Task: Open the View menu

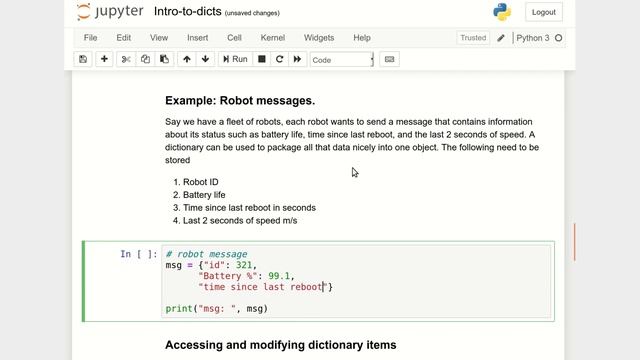Action: pos(159,38)
